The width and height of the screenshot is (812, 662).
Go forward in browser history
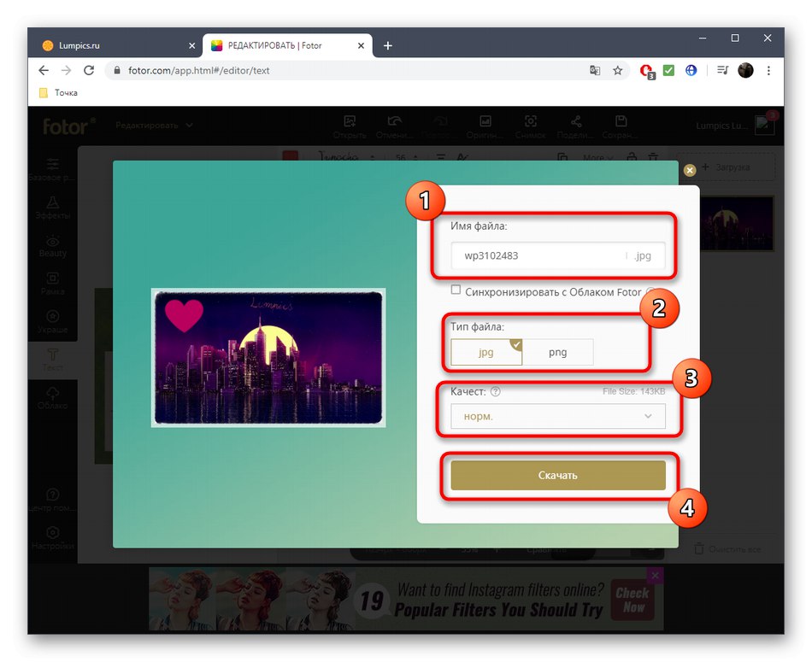(x=67, y=70)
